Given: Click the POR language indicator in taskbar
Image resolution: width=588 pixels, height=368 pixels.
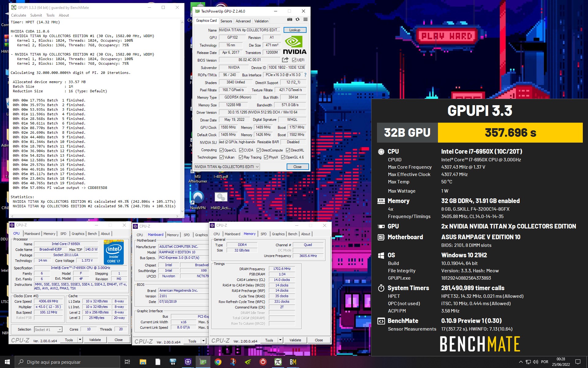Looking at the screenshot, I should [545, 362].
